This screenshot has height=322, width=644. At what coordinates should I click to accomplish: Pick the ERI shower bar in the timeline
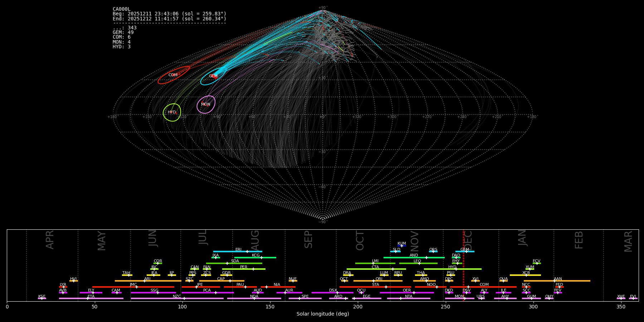[x=238, y=252]
